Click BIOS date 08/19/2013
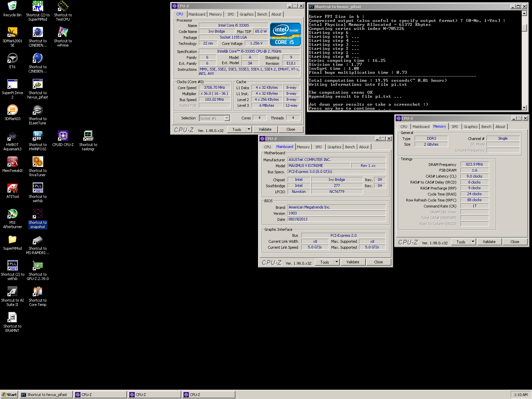The width and height of the screenshot is (532, 399). pos(336,219)
